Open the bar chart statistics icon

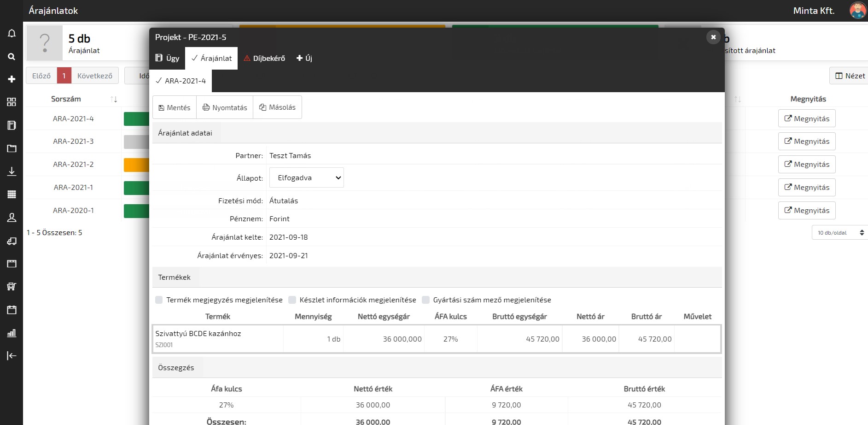pyautogui.click(x=12, y=333)
